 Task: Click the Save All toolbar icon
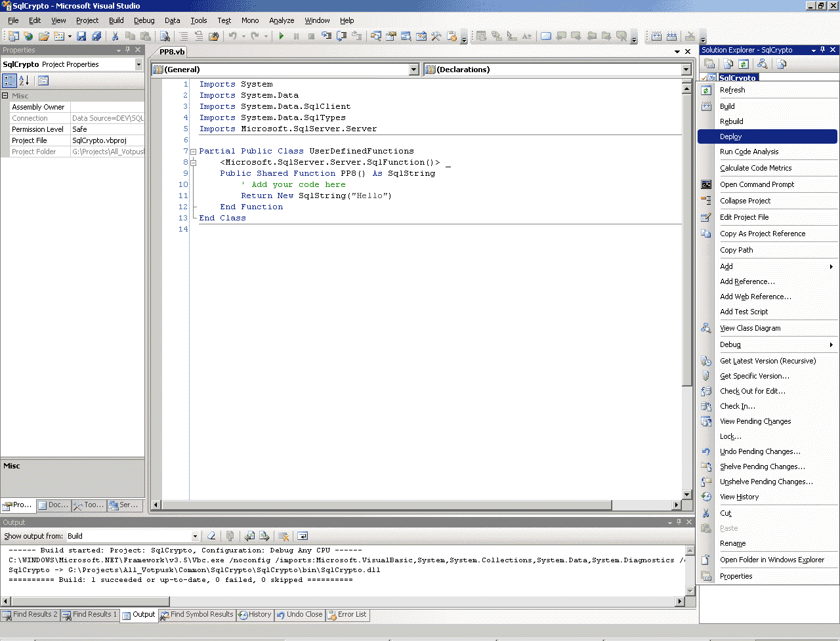coord(96,36)
